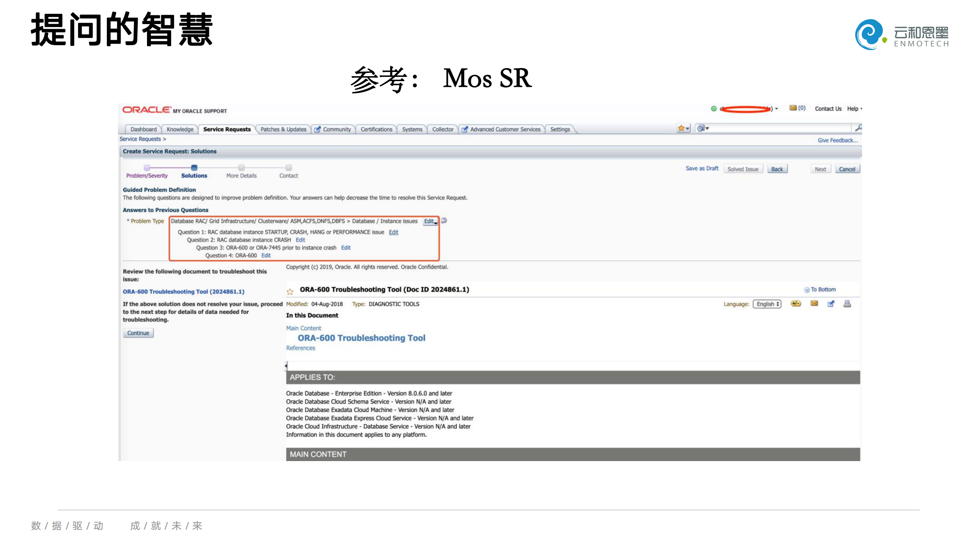The image size is (980, 551).
Task: Email the document using the envelope icon
Action: coord(814,304)
